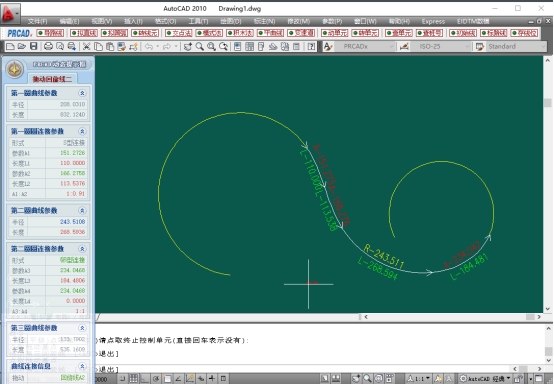Toggle Snap mode in status bar

pyautogui.click(x=122, y=379)
